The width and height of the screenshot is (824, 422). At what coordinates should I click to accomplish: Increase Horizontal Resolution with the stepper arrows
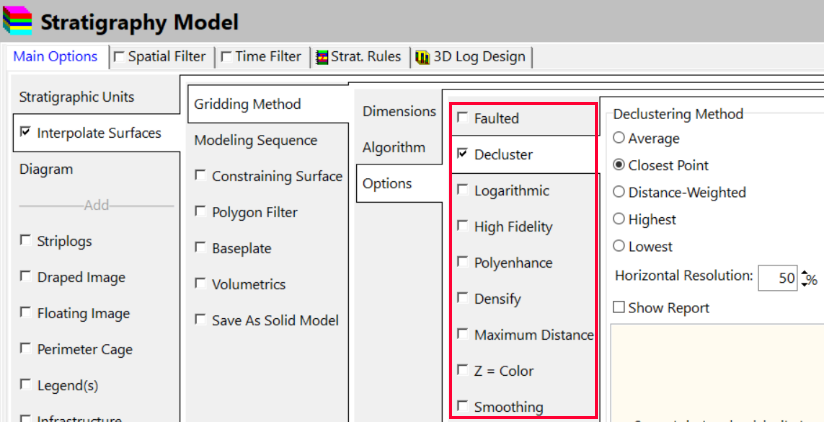click(x=803, y=272)
